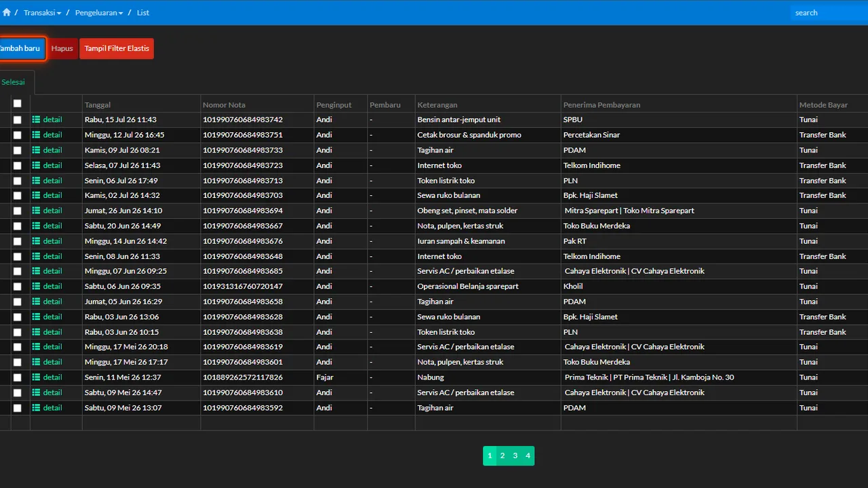Expand the Transaksi breadcrumb dropdown
Viewport: 868px width, 488px height.
pos(42,13)
